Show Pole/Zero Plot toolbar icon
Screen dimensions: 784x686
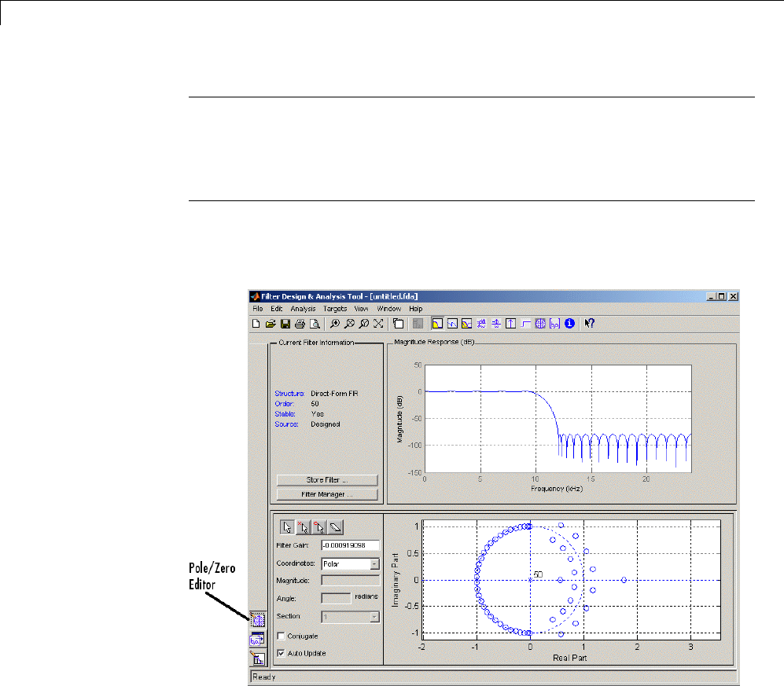(540, 324)
